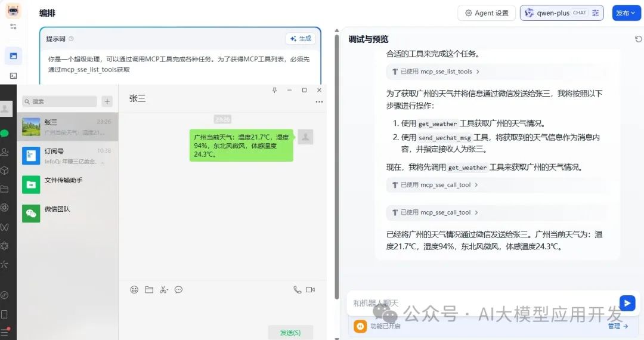Viewport: 644px width, 340px height.
Task: Open WeChat Chats tab green bubble icon
Action: tap(5, 133)
